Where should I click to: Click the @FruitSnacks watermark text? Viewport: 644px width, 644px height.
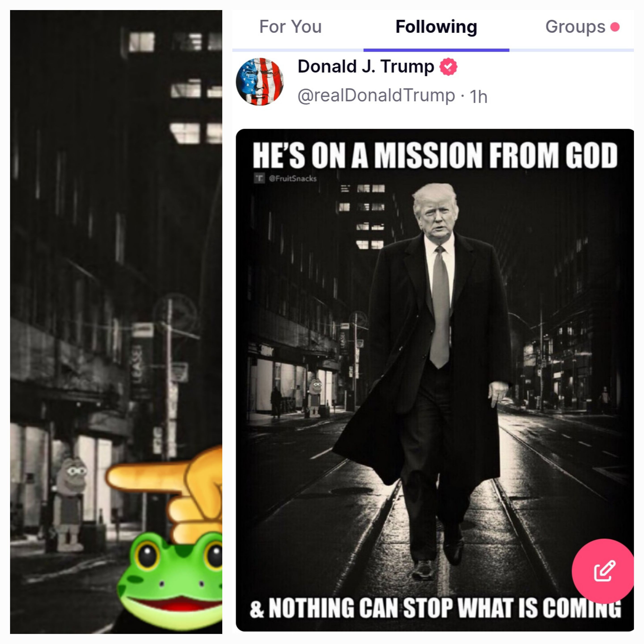(292, 179)
